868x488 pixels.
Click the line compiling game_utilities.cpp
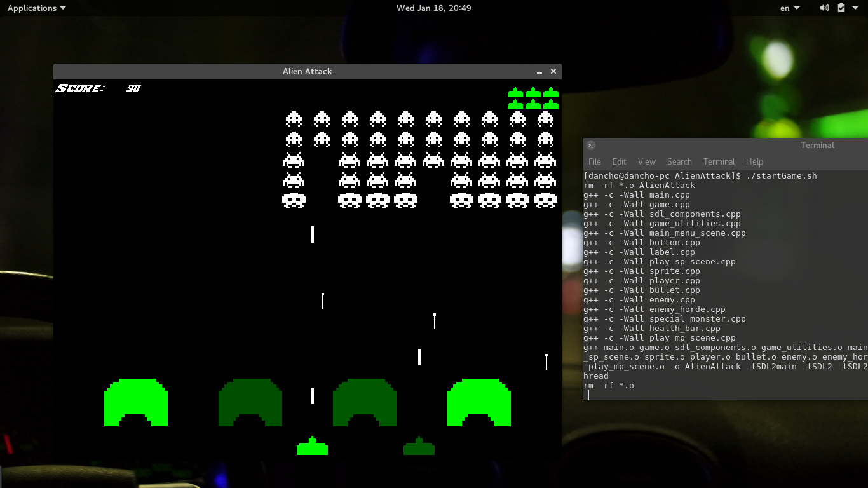662,224
